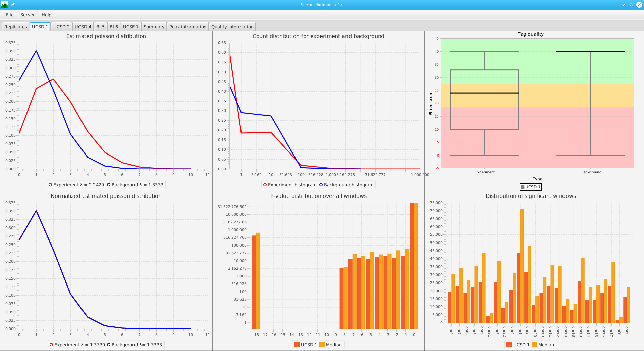Click the pin window icon in title bar
644x351 pixels.
13,5
